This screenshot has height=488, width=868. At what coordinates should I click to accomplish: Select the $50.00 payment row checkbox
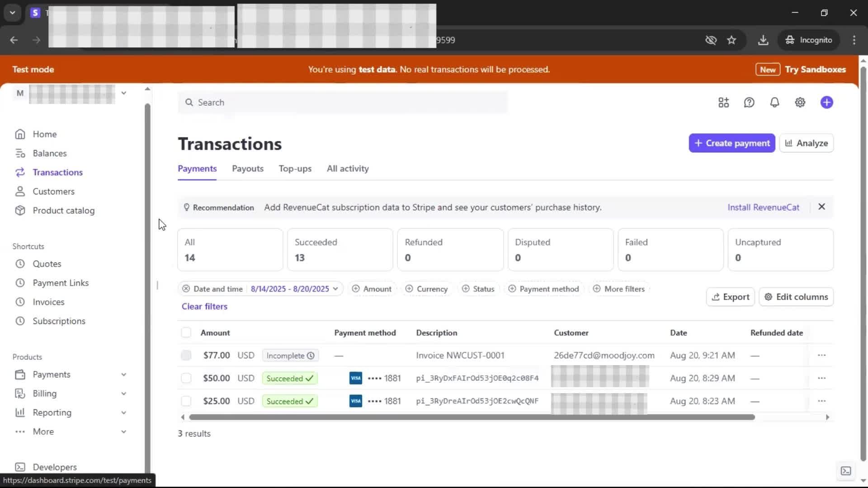coord(186,378)
